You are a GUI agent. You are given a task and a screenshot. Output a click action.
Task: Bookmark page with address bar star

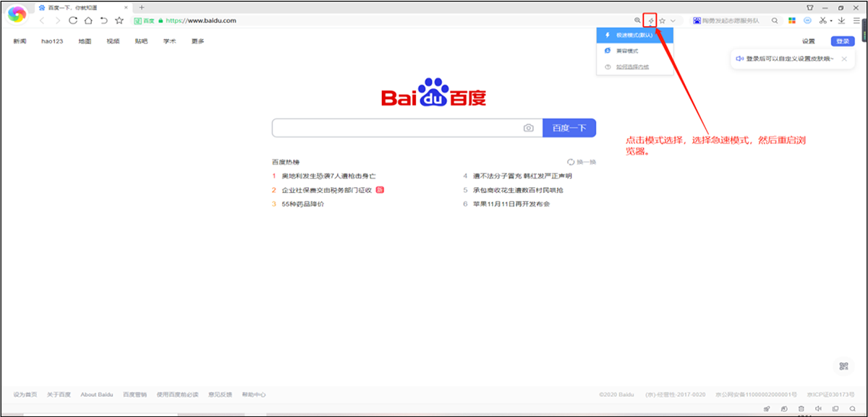click(x=662, y=21)
